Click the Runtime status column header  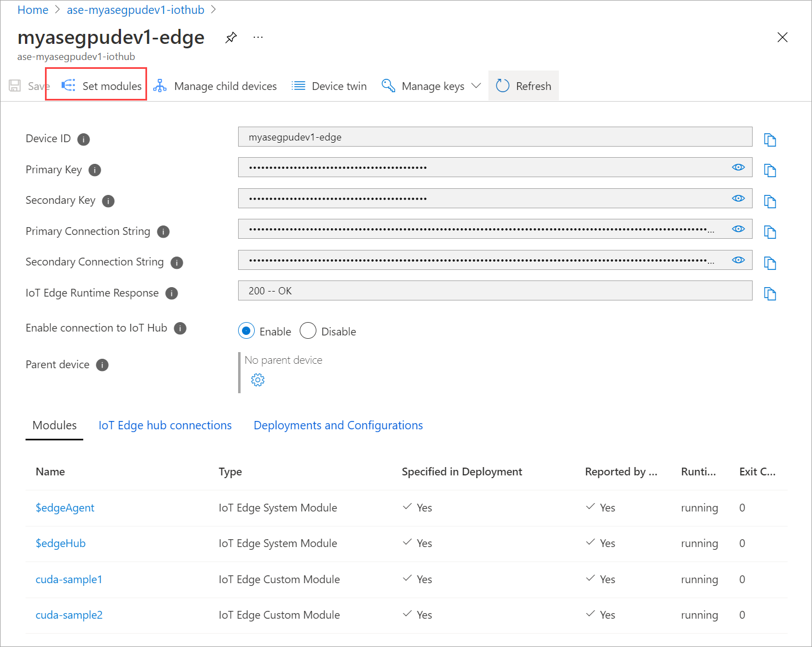(x=698, y=472)
